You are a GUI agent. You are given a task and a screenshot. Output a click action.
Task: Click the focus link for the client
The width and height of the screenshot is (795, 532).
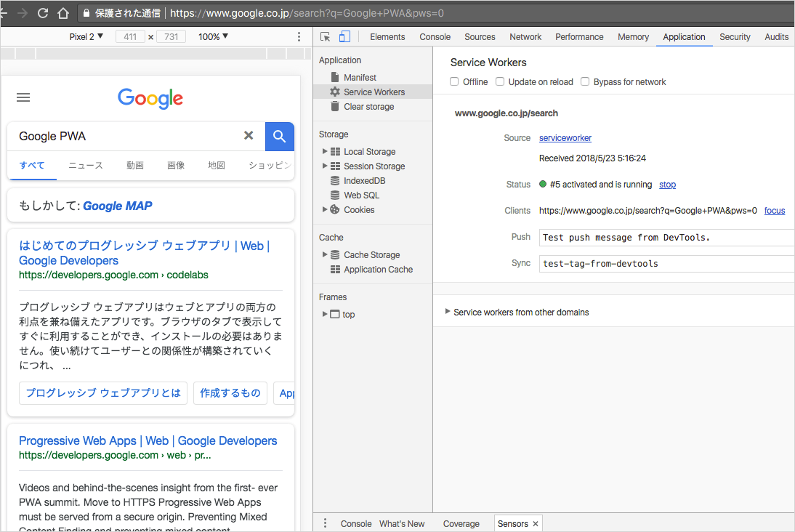tap(774, 211)
